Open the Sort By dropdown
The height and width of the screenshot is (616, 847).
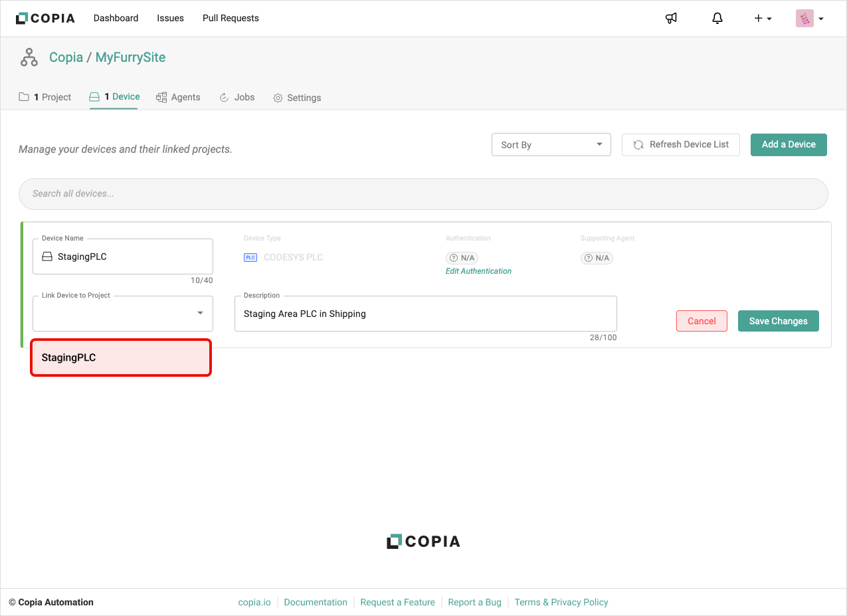[x=551, y=145]
